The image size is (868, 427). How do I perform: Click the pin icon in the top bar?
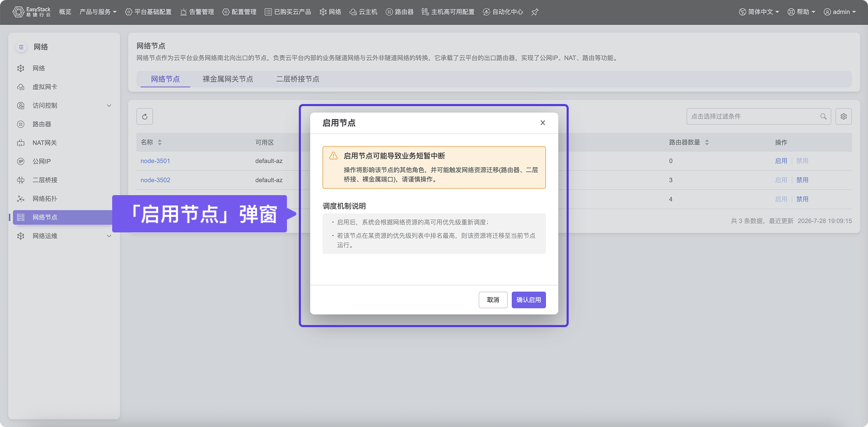[535, 12]
